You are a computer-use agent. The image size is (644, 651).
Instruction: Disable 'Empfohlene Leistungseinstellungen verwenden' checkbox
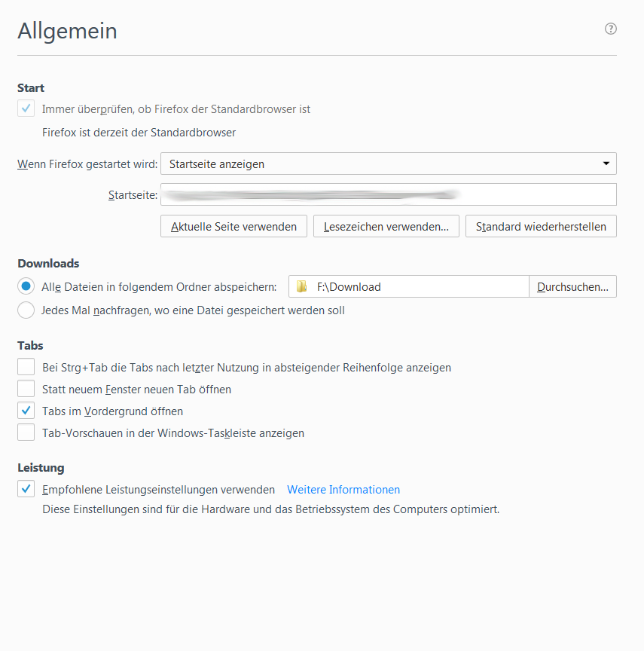pyautogui.click(x=26, y=489)
